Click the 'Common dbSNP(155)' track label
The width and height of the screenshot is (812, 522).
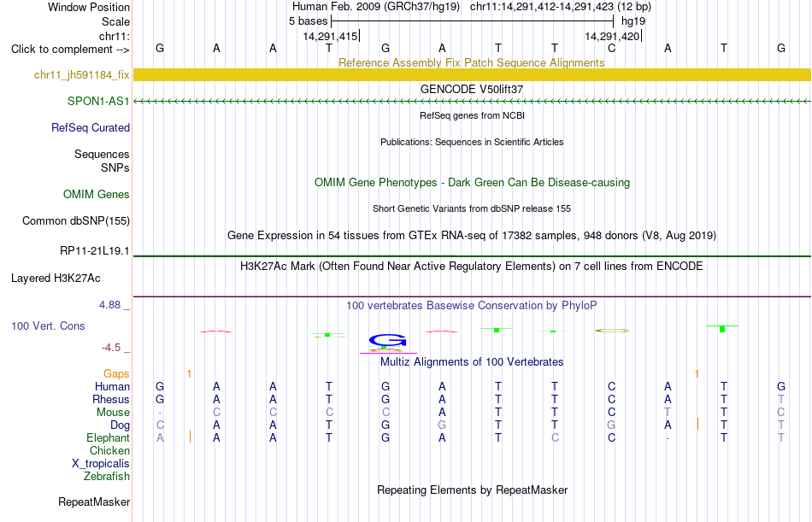(76, 220)
